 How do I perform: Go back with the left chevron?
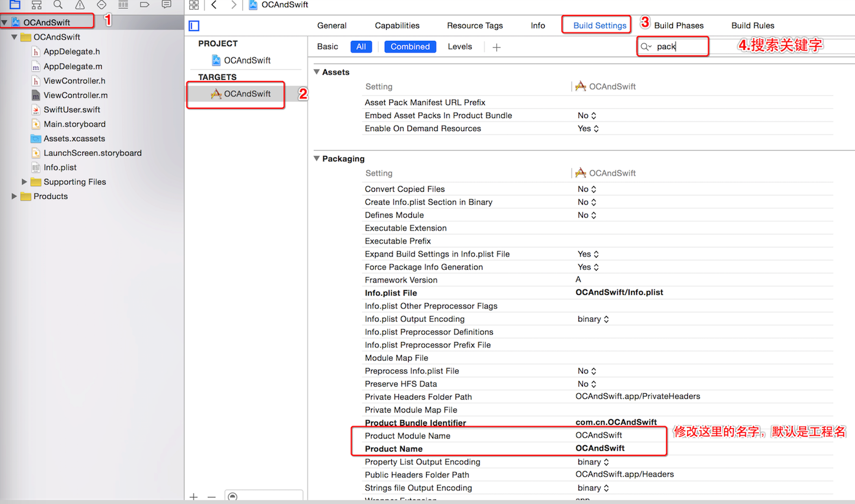click(x=214, y=5)
